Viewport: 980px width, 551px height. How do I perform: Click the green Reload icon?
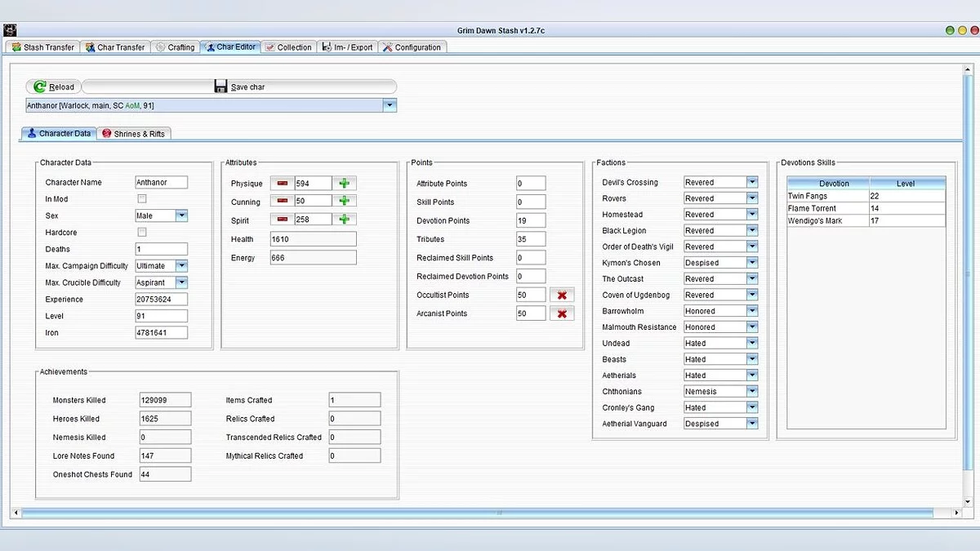click(40, 87)
